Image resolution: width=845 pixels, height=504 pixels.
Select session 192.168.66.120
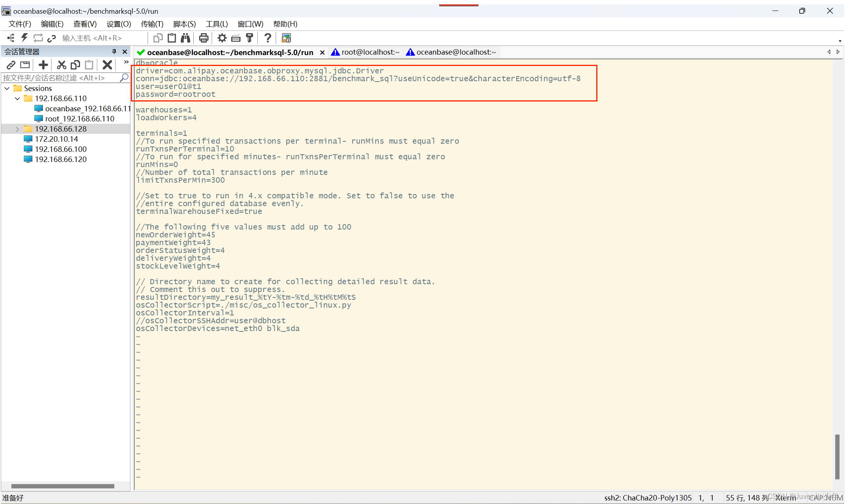(55, 159)
